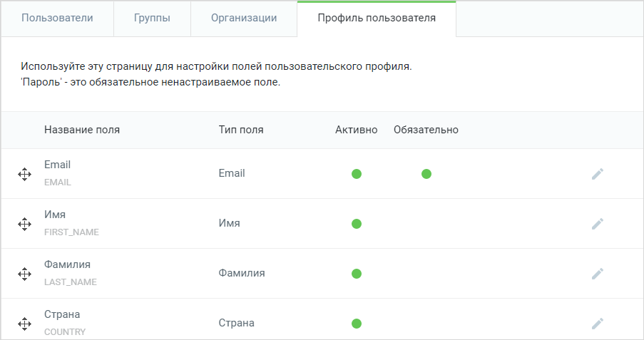Image resolution: width=644 pixels, height=340 pixels.
Task: Edit the Фамилия field with pencil icon
Action: [x=598, y=274]
